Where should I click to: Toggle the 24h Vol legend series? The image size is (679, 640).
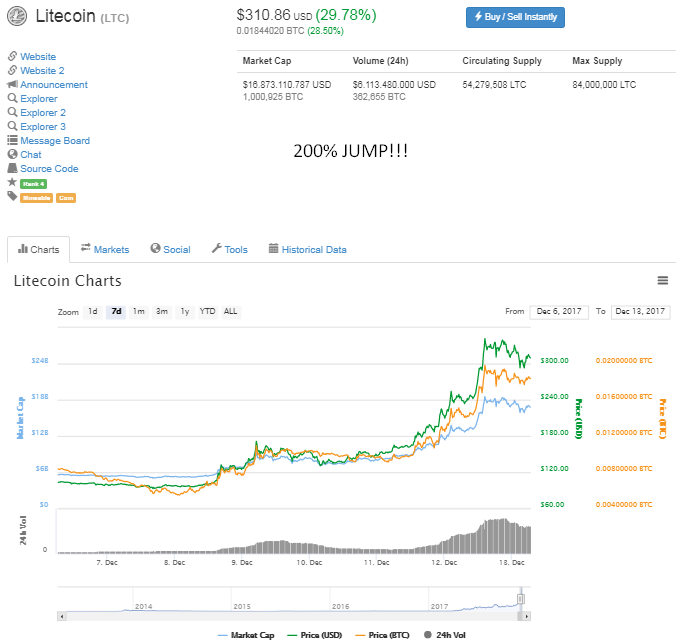pyautogui.click(x=445, y=635)
